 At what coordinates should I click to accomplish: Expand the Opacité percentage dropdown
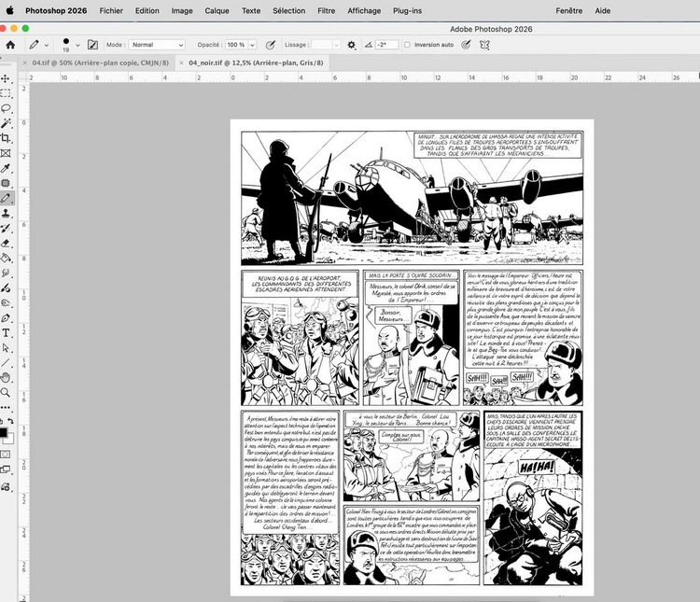tap(251, 45)
